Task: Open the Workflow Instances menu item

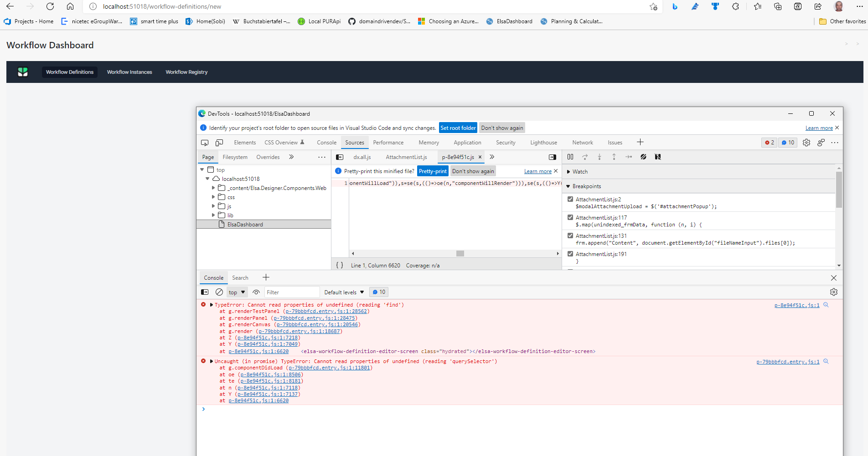Action: coord(129,72)
